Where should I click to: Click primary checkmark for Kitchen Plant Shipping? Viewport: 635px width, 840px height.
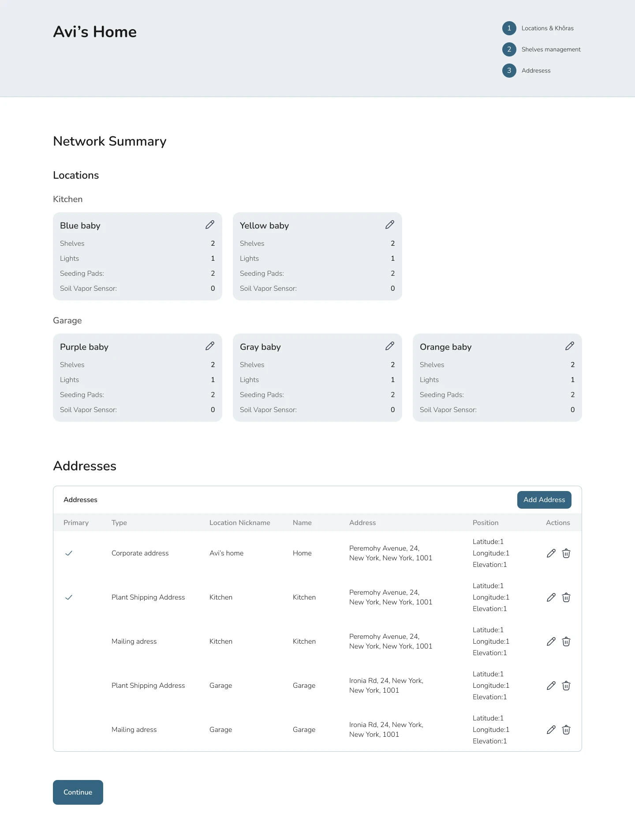[69, 597]
